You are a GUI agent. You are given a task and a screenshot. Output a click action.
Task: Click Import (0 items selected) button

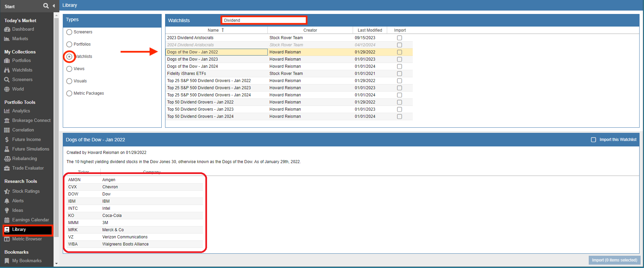click(x=614, y=260)
